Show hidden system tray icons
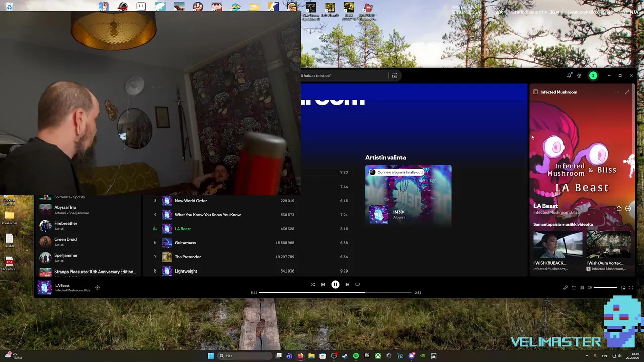 pyautogui.click(x=587, y=356)
